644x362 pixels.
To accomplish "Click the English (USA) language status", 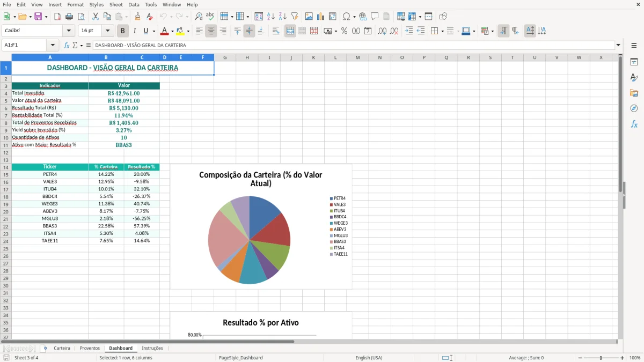I will coord(369,358).
